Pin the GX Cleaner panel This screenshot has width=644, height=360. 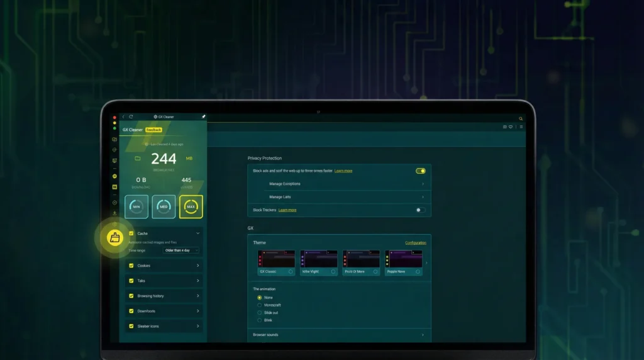click(x=203, y=116)
